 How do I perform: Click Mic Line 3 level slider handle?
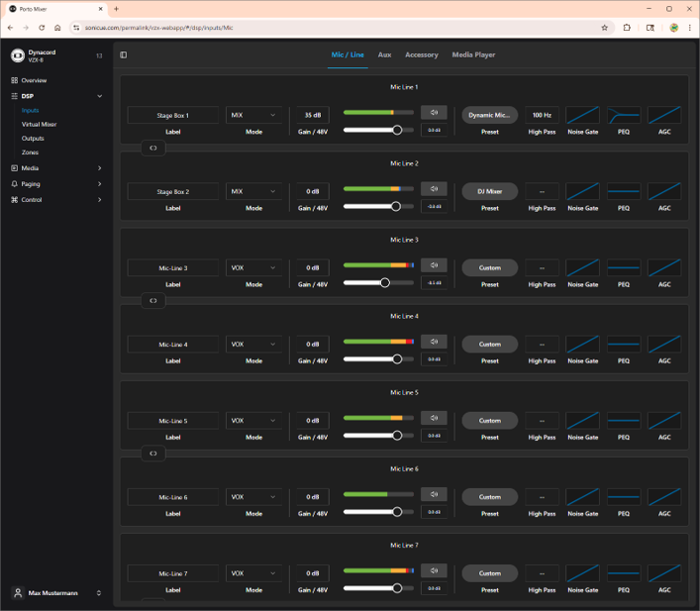point(385,282)
